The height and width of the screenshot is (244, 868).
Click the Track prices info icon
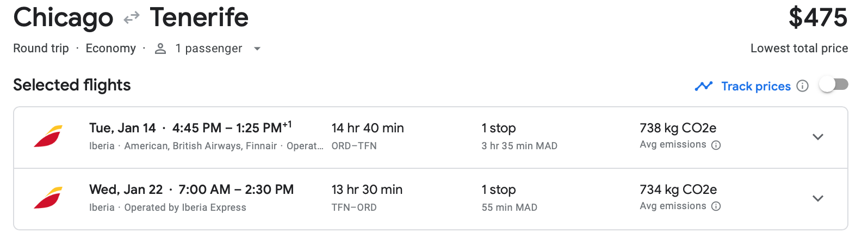coord(802,86)
